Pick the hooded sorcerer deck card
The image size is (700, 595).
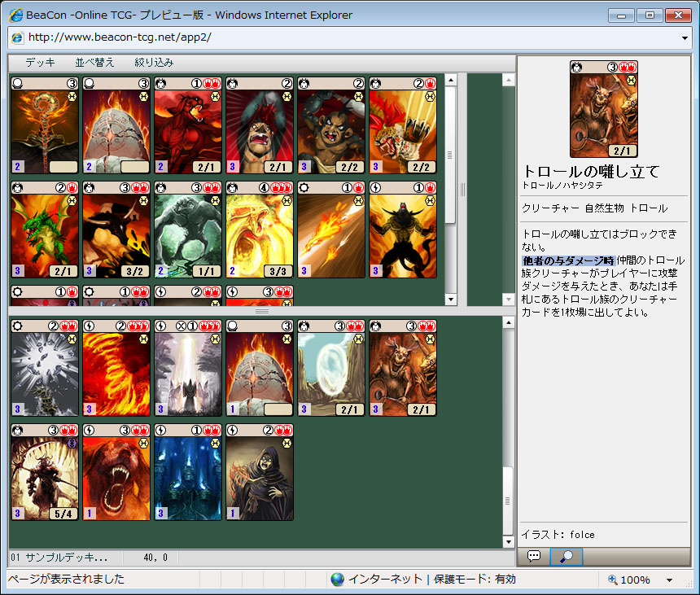[x=260, y=472]
